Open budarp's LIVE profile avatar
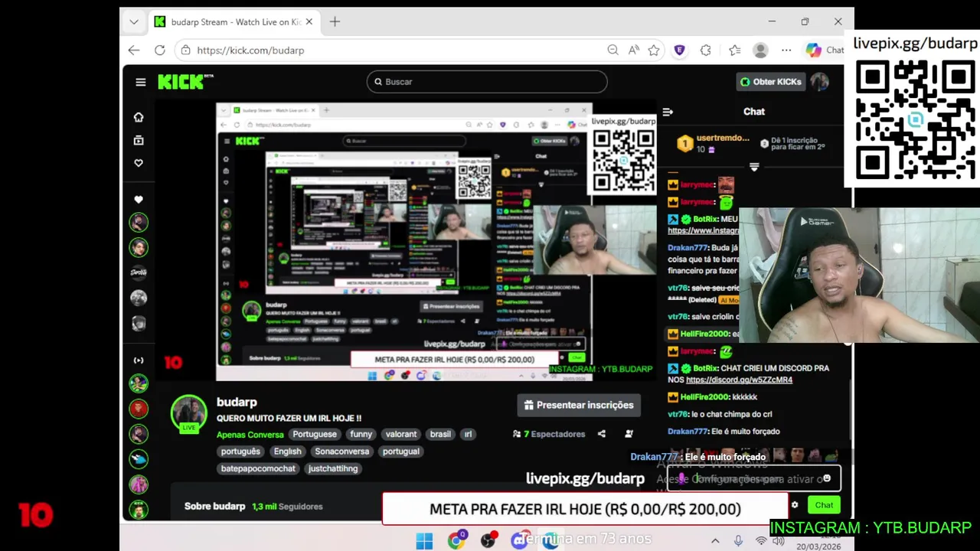Image resolution: width=980 pixels, height=551 pixels. coord(188,413)
